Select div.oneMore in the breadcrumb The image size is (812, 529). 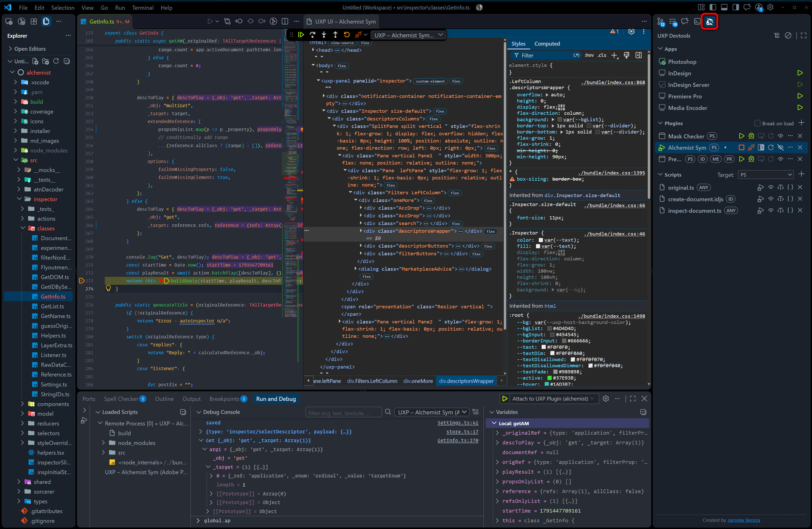click(418, 381)
